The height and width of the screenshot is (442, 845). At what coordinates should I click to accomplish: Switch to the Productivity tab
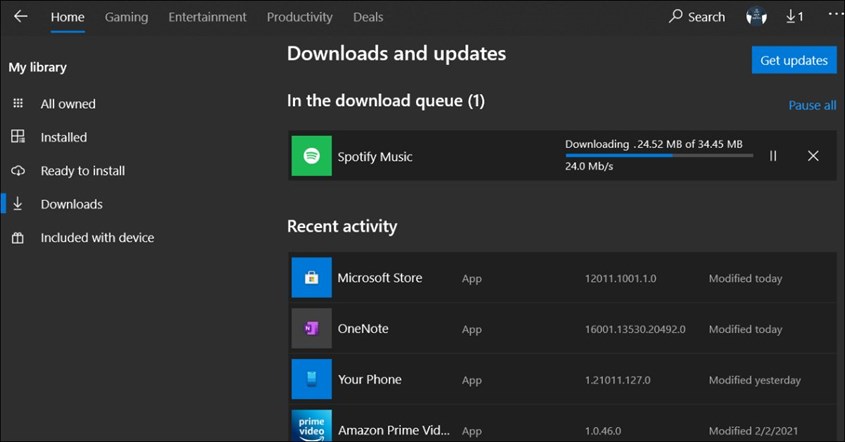pos(299,17)
